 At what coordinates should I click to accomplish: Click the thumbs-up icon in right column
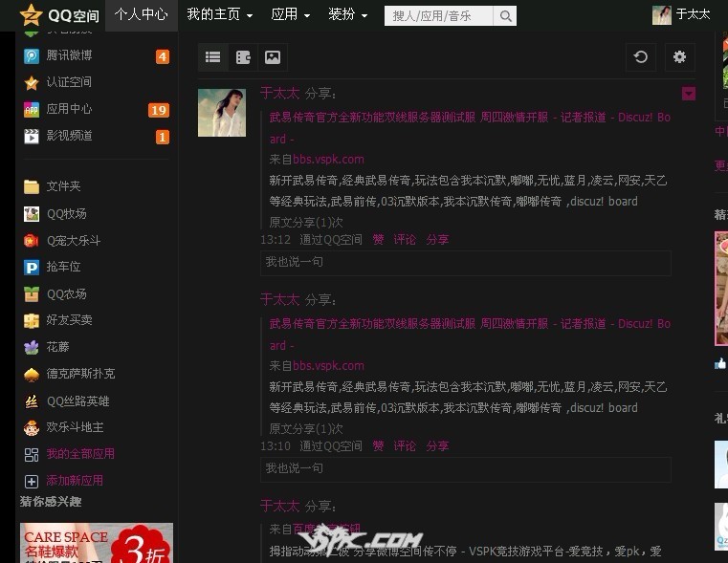[x=720, y=363]
